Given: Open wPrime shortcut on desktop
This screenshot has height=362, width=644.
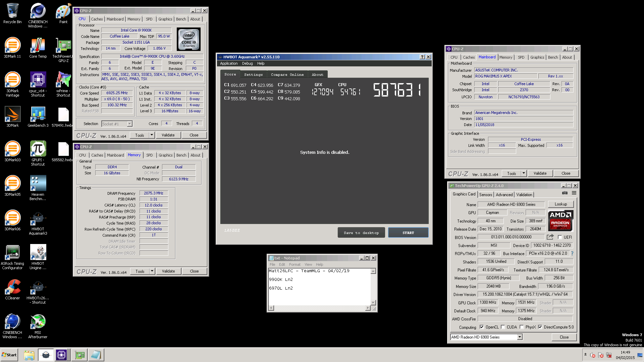Looking at the screenshot, I should 63,84.
